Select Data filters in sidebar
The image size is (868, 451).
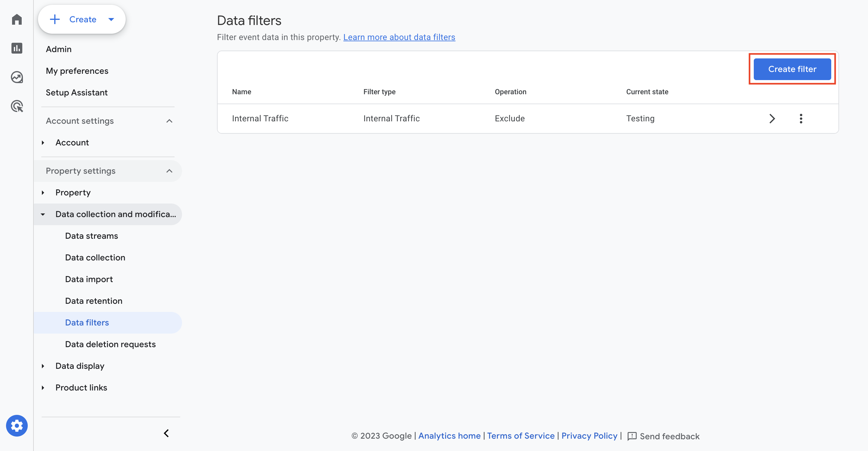point(87,322)
